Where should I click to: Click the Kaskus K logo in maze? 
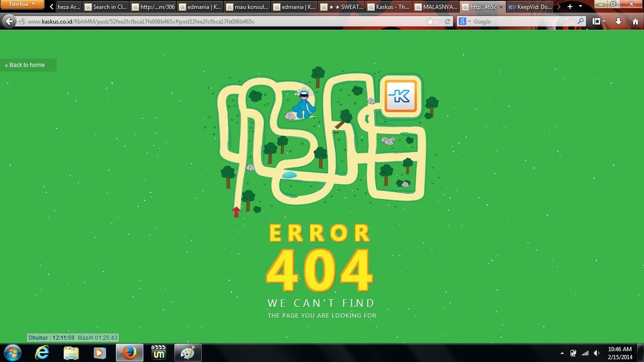(x=400, y=96)
